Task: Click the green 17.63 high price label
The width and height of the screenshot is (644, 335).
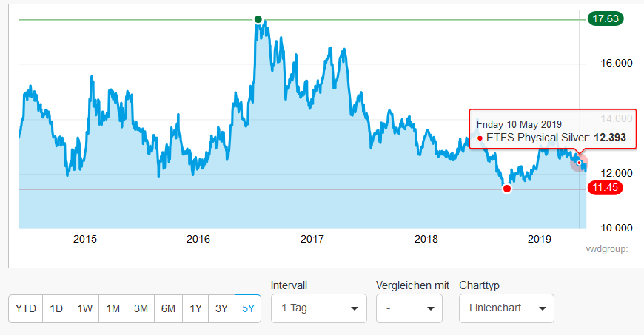Action: pyautogui.click(x=605, y=19)
